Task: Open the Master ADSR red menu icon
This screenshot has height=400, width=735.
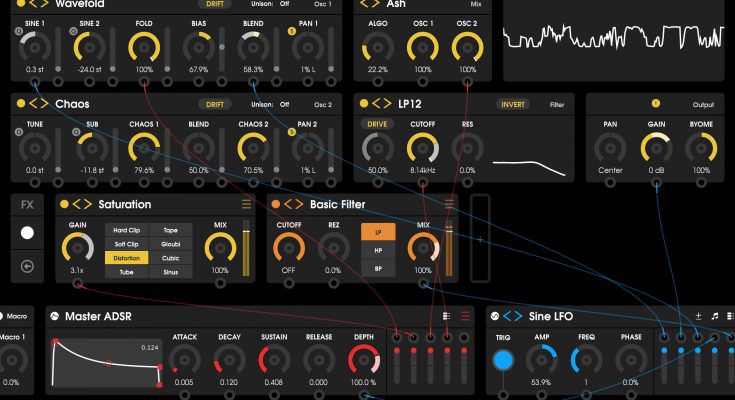Action: 465,316
